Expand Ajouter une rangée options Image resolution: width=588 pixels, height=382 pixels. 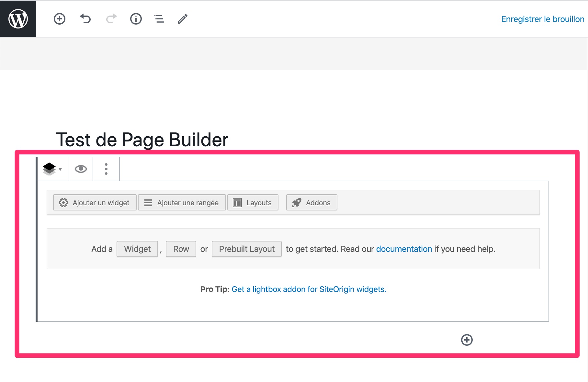point(182,202)
